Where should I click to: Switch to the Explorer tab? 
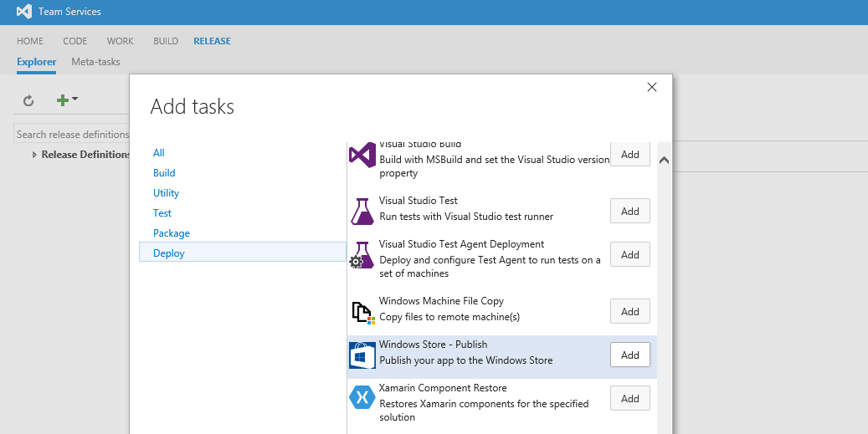[37, 62]
